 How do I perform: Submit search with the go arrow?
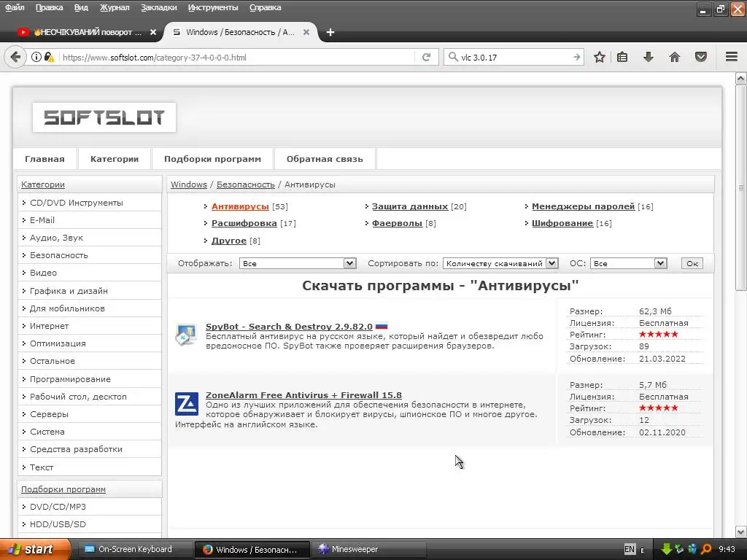tap(577, 57)
